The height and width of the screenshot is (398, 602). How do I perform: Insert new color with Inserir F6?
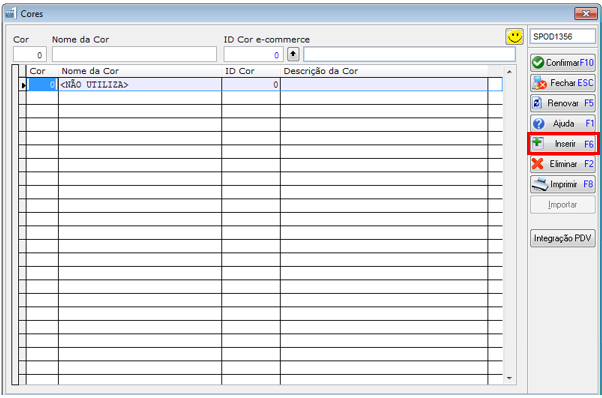pyautogui.click(x=562, y=144)
